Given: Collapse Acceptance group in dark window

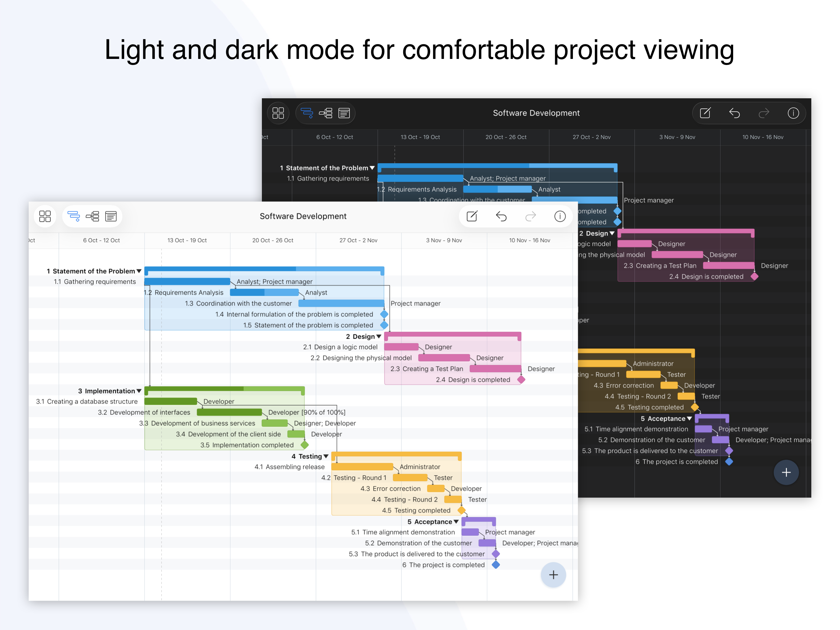Looking at the screenshot, I should coord(690,418).
